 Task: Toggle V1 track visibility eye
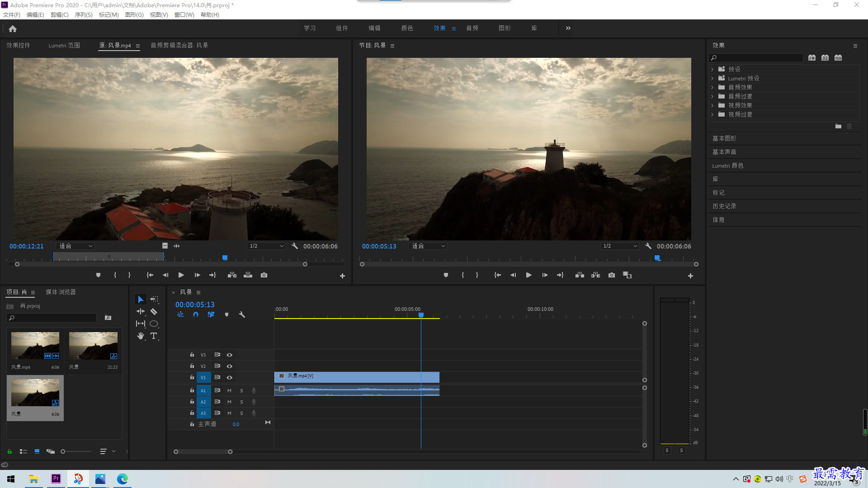(x=229, y=378)
